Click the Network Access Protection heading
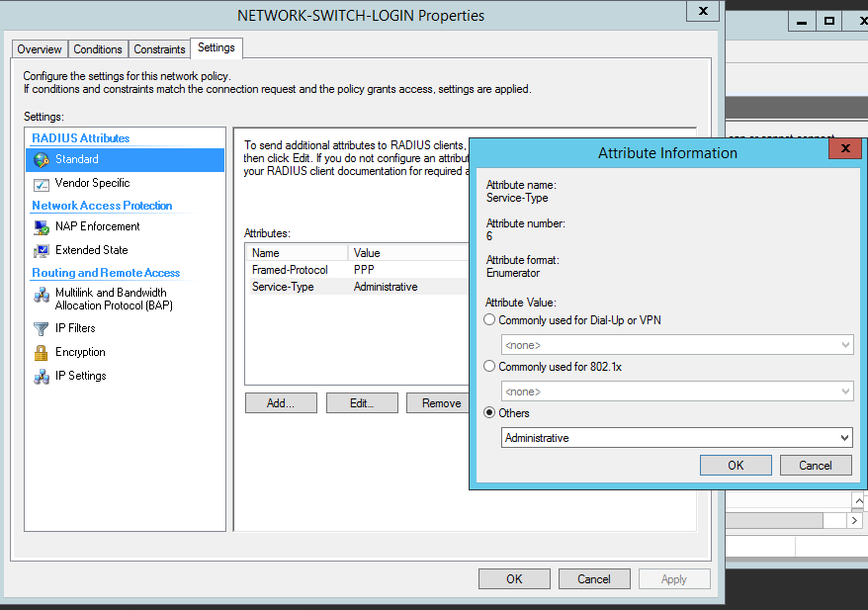This screenshot has width=868, height=610. tap(102, 206)
